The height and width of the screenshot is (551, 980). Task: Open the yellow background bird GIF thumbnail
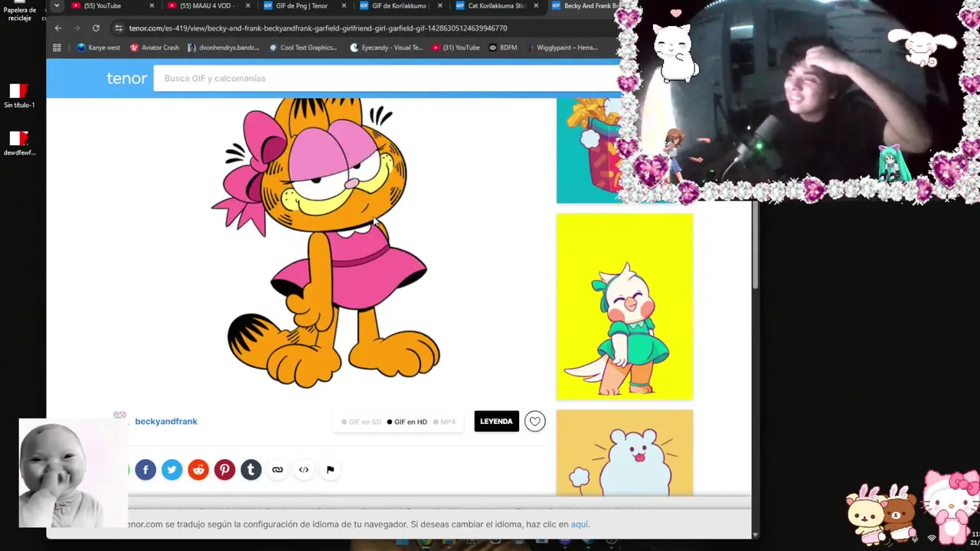click(625, 307)
